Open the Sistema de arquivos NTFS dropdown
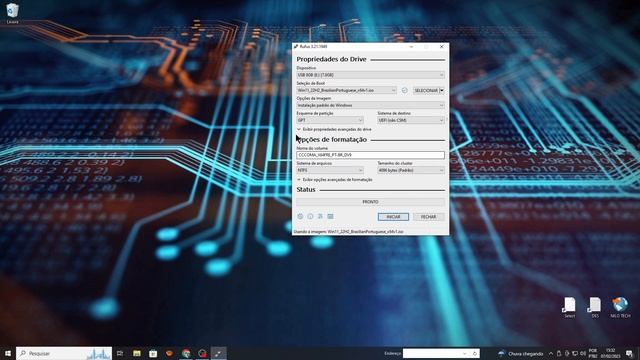This screenshot has height=360, width=640. (x=330, y=170)
